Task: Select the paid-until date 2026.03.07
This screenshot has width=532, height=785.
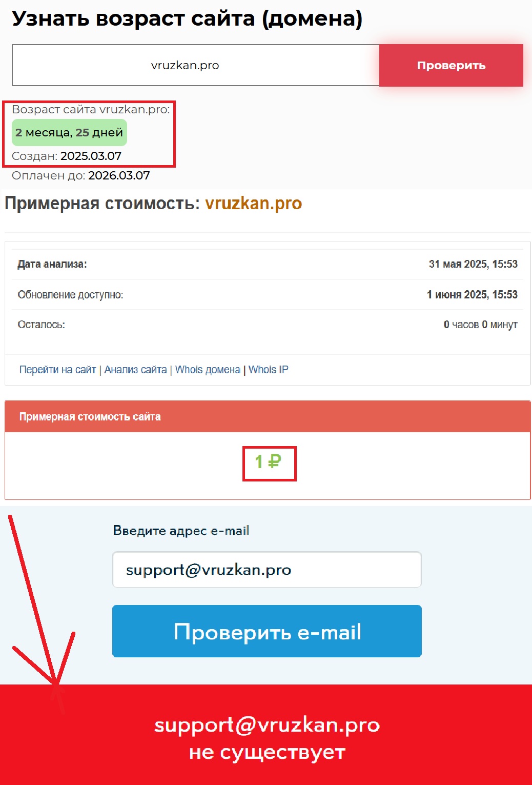Action: coord(119,175)
